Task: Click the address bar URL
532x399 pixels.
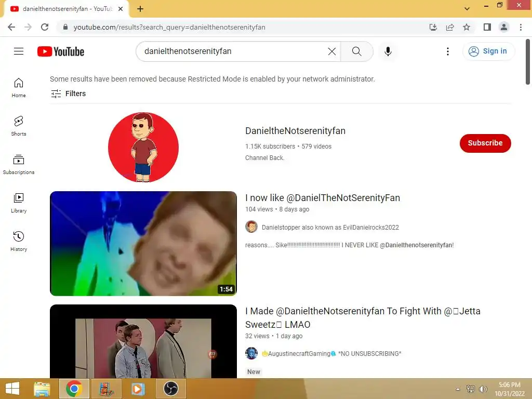Action: 169,27
